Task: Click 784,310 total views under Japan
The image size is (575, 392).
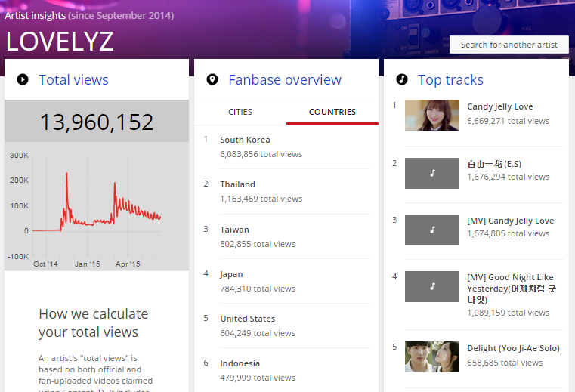Action: 258,289
